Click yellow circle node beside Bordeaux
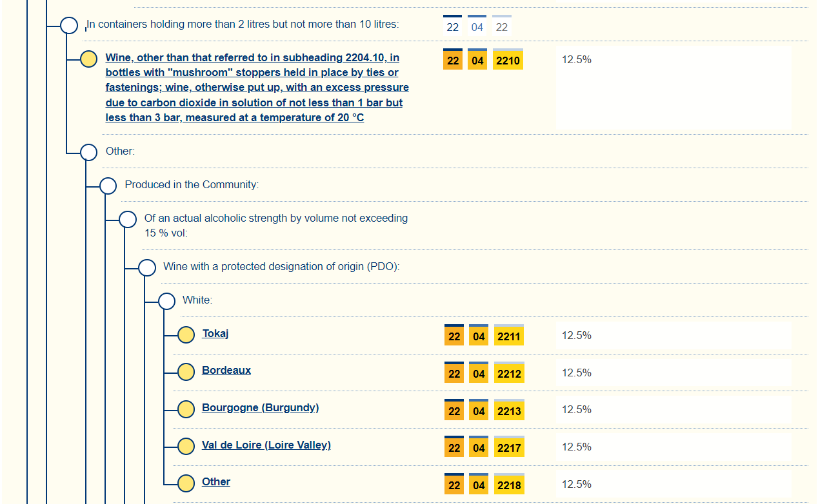The width and height of the screenshot is (818, 504). 186,372
